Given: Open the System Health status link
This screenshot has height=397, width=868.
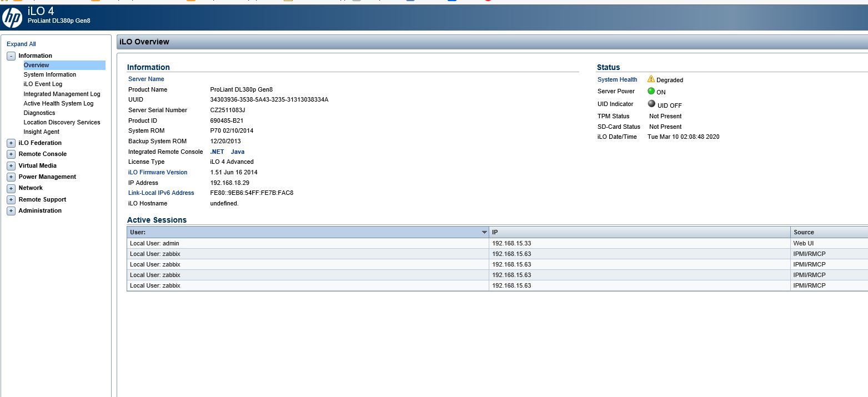Looking at the screenshot, I should point(617,79).
